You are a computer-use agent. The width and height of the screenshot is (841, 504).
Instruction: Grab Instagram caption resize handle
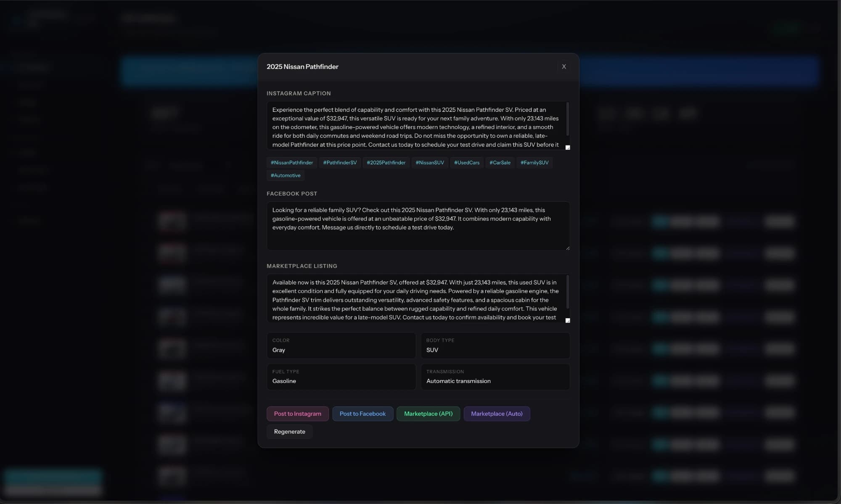coord(568,148)
